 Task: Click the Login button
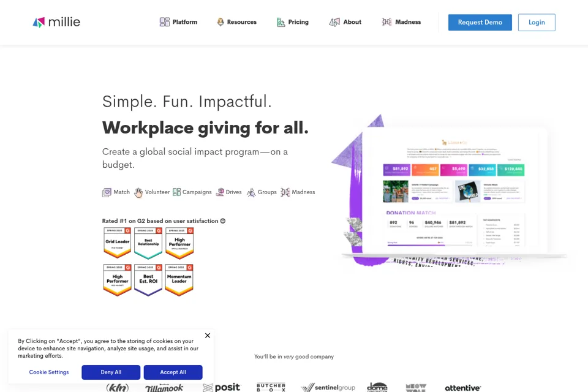click(x=537, y=23)
